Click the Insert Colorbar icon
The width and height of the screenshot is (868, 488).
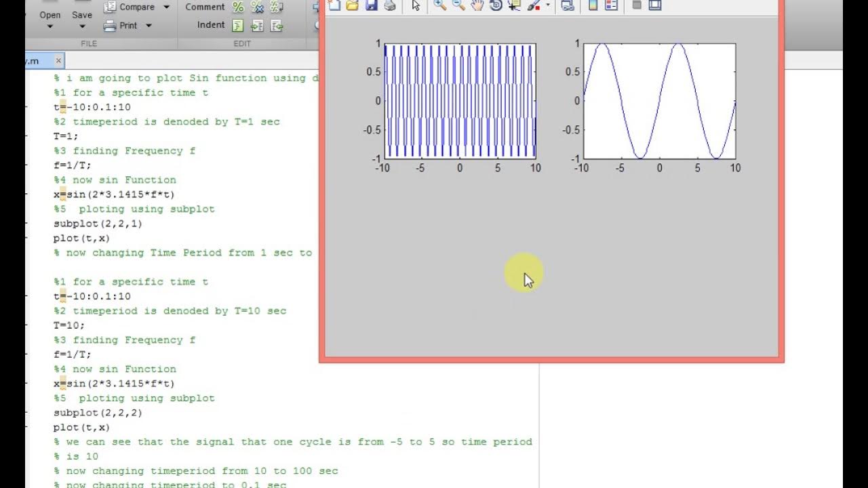pyautogui.click(x=593, y=5)
